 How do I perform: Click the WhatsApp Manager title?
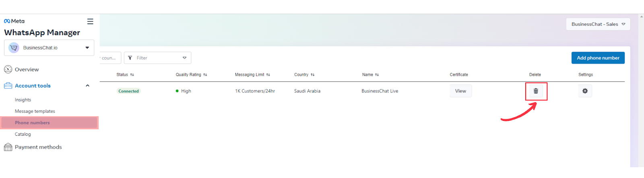click(42, 33)
